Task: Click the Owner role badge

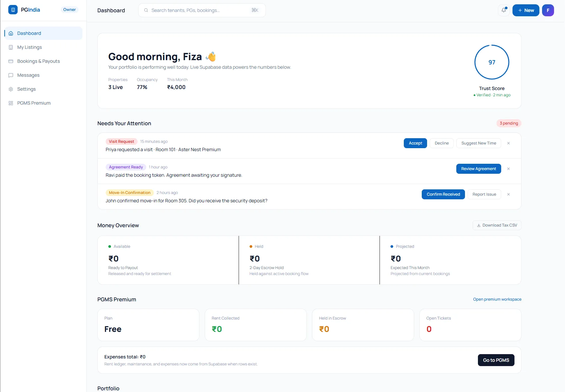Action: pyautogui.click(x=69, y=10)
